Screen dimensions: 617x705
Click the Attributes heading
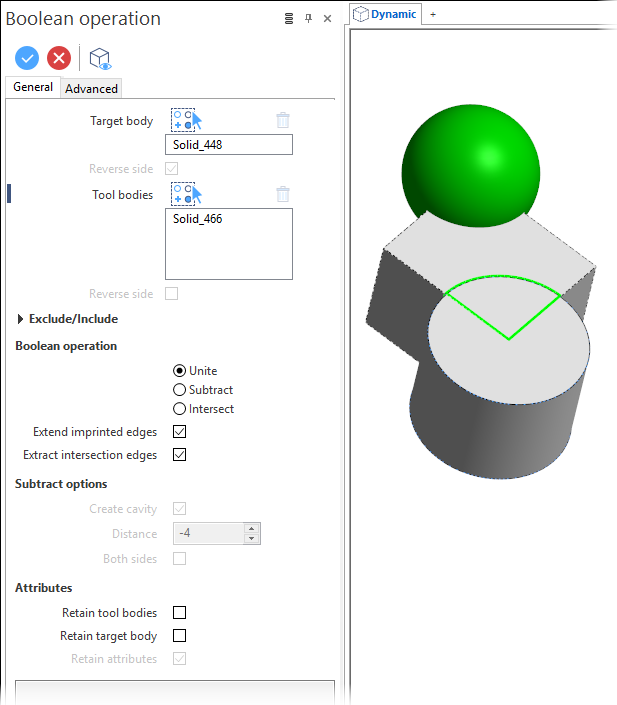(44, 588)
